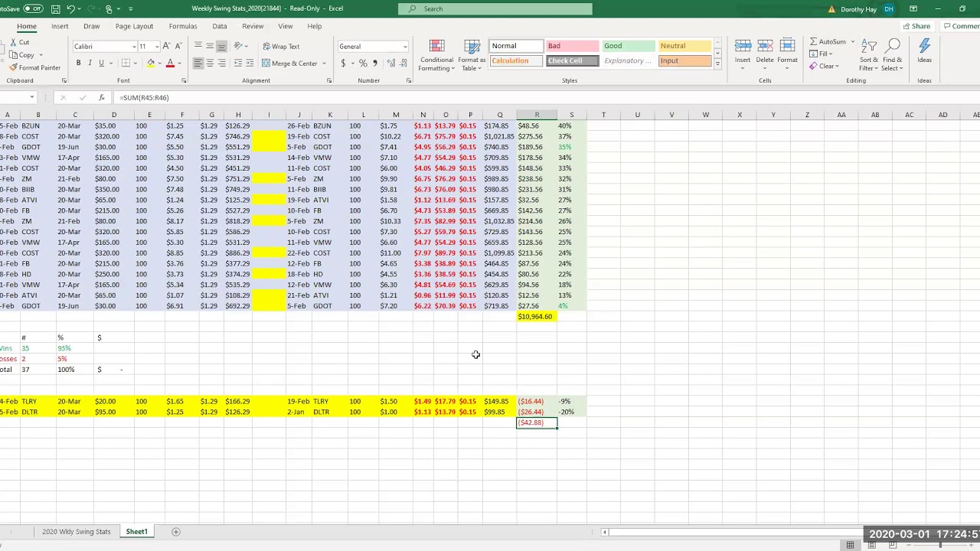Viewport: 980px width, 551px height.
Task: Decrease font size with the smaller A icon
Action: point(178,47)
